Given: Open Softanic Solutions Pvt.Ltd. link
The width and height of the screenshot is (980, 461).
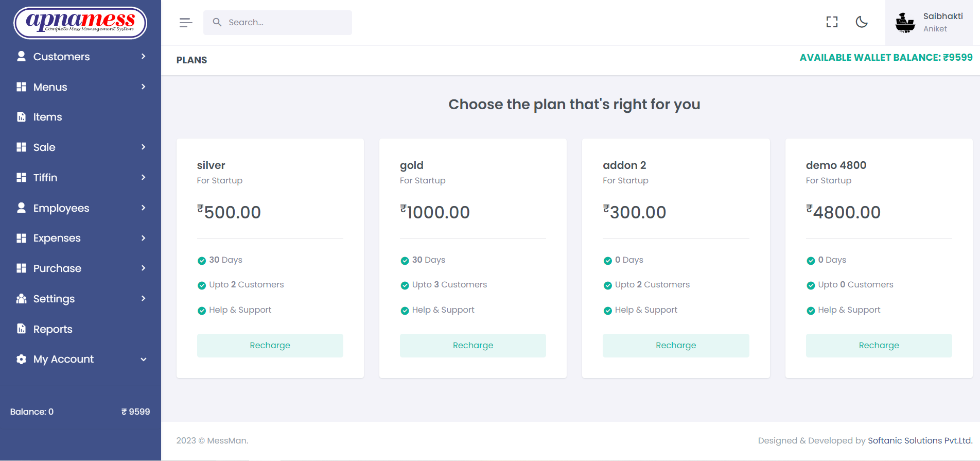Looking at the screenshot, I should [x=920, y=441].
